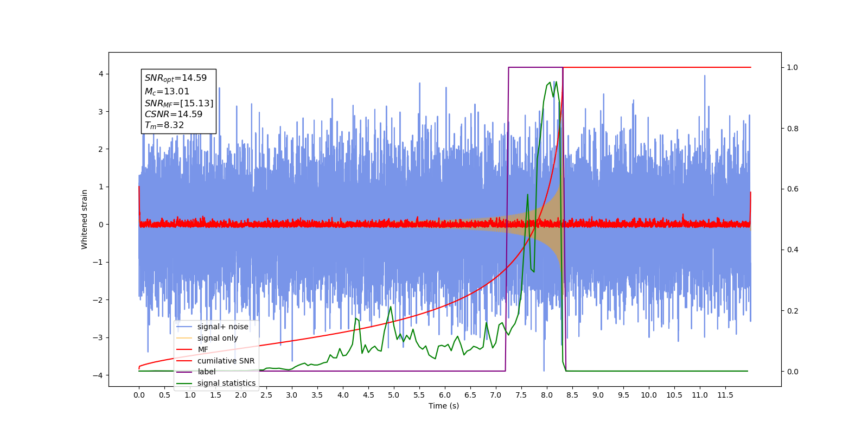Click the x-axis tick label 5.5
Viewport: 868px width, 434px height.
click(x=419, y=395)
